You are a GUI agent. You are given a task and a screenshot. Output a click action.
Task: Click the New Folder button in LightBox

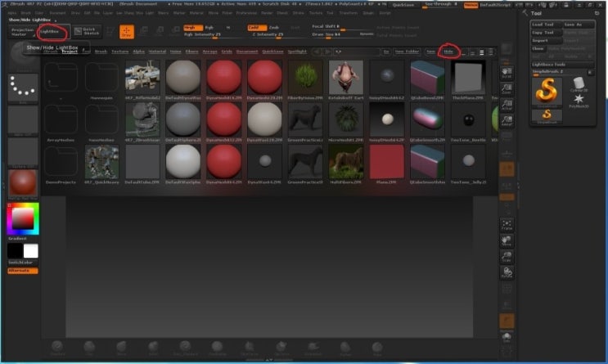407,52
